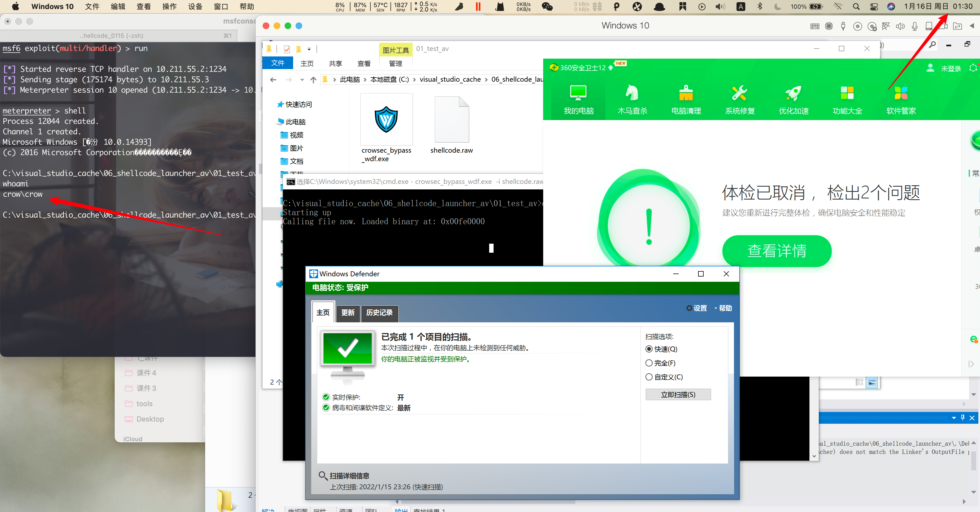
Task: Click 立即扫描(S) in Windows Defender
Action: 678,394
